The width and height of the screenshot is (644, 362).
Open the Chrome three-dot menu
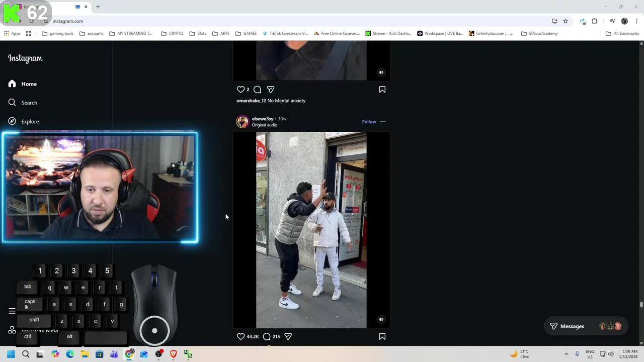pos(636,21)
